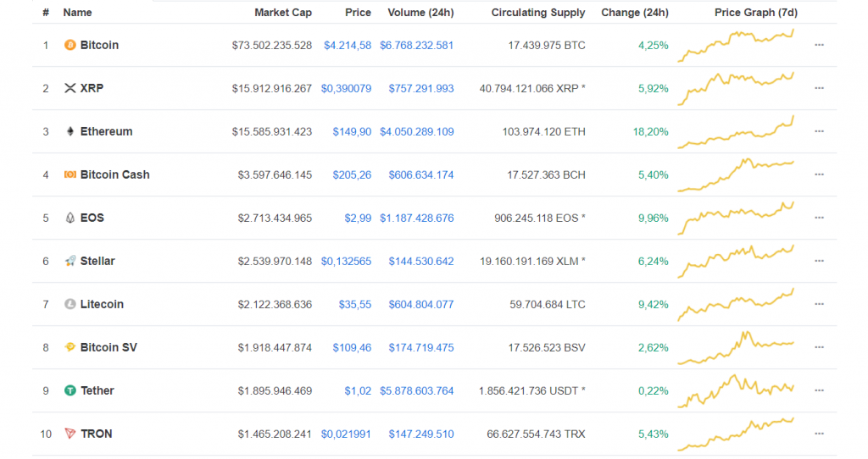This screenshot has height=459, width=868.
Task: Click the Bitcoin SV logo icon
Action: pos(70,346)
